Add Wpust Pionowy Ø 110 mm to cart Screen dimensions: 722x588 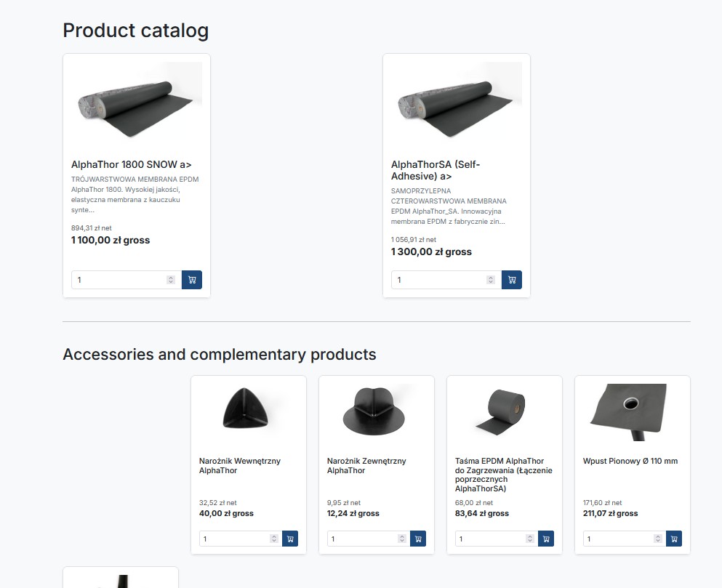click(674, 539)
